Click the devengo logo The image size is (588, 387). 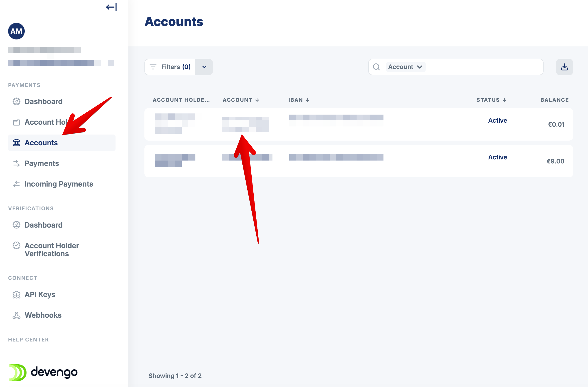tap(44, 372)
